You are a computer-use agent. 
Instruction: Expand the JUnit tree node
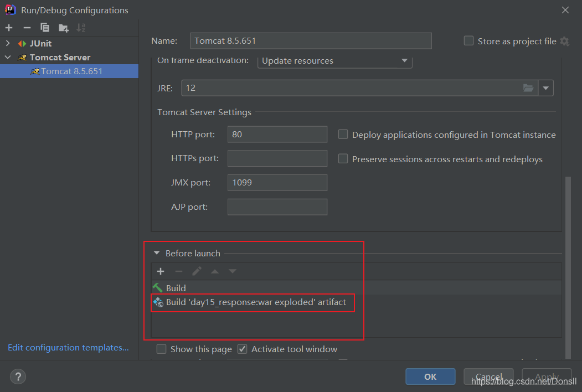(8, 43)
